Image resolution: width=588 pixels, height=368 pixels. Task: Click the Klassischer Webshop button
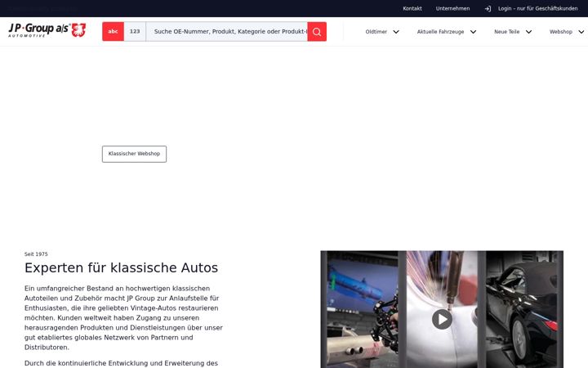[134, 154]
